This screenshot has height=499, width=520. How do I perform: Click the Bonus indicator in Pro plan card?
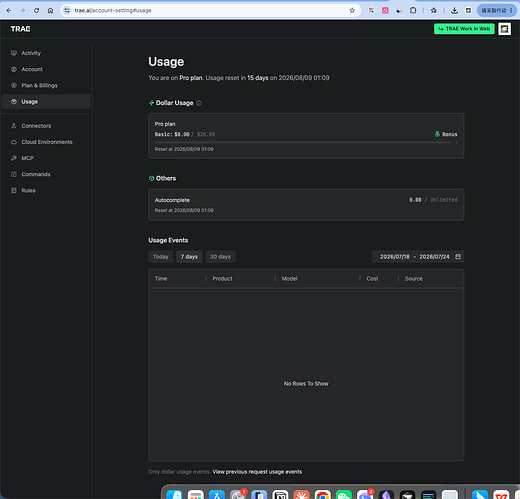coord(446,134)
